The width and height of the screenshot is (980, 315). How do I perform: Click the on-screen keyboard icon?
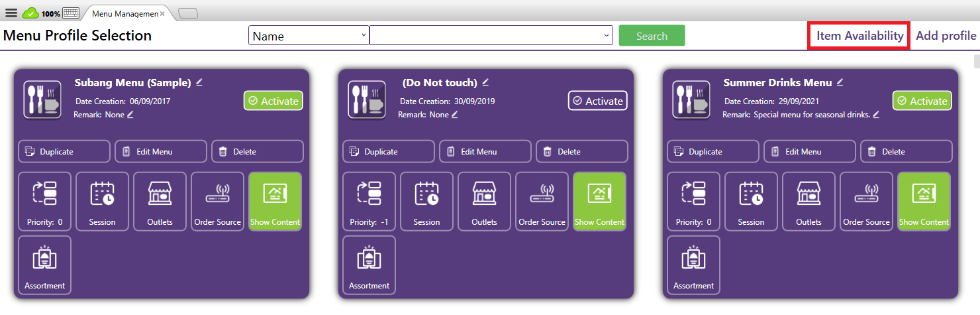click(x=70, y=13)
